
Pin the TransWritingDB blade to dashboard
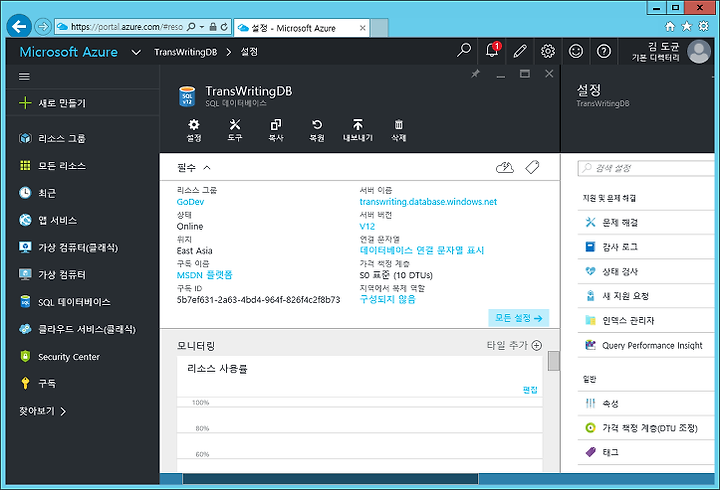click(x=475, y=73)
